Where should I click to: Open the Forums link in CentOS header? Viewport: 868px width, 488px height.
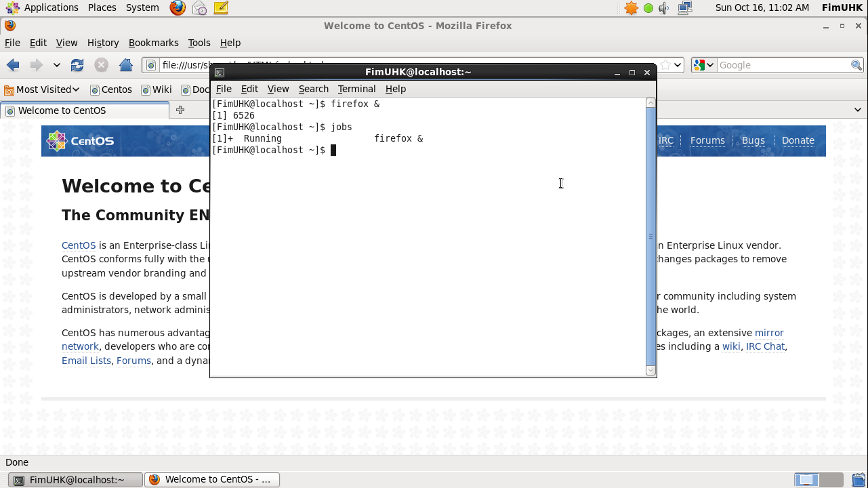tap(707, 140)
